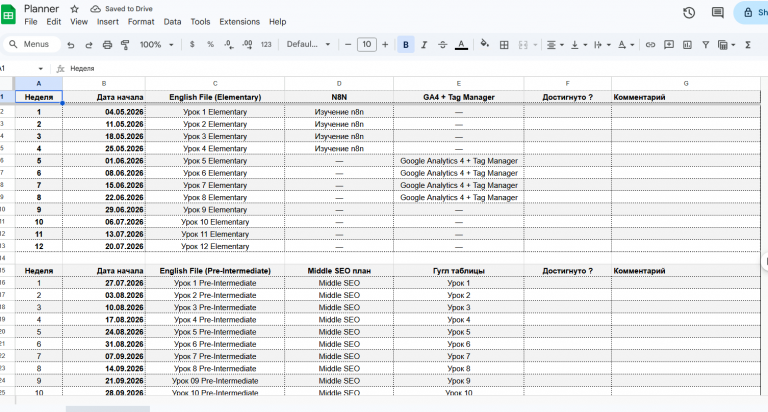Open all comments icon
The width and height of the screenshot is (768, 412).
coord(718,13)
